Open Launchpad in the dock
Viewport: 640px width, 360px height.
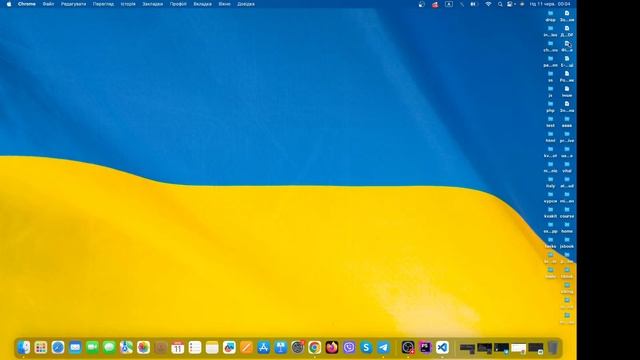click(41, 347)
